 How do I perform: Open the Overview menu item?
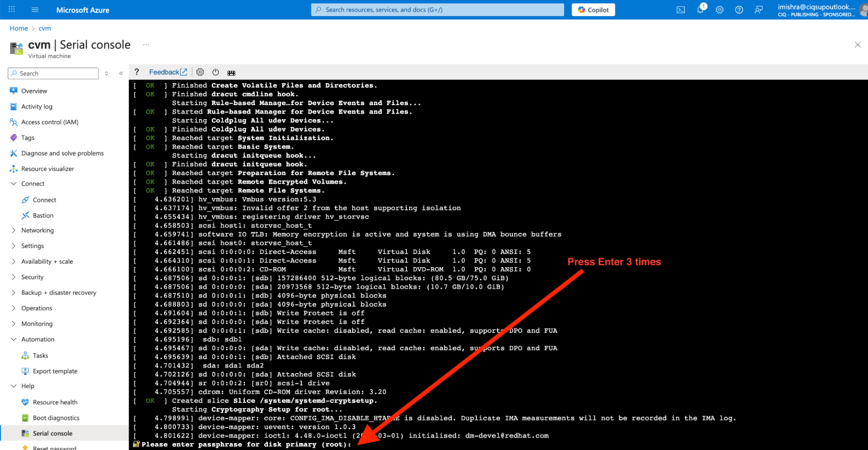pyautogui.click(x=34, y=91)
